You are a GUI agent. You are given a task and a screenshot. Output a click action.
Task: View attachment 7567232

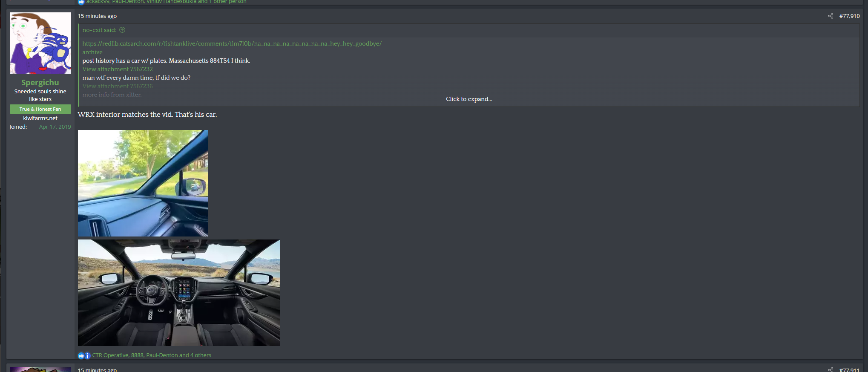118,69
